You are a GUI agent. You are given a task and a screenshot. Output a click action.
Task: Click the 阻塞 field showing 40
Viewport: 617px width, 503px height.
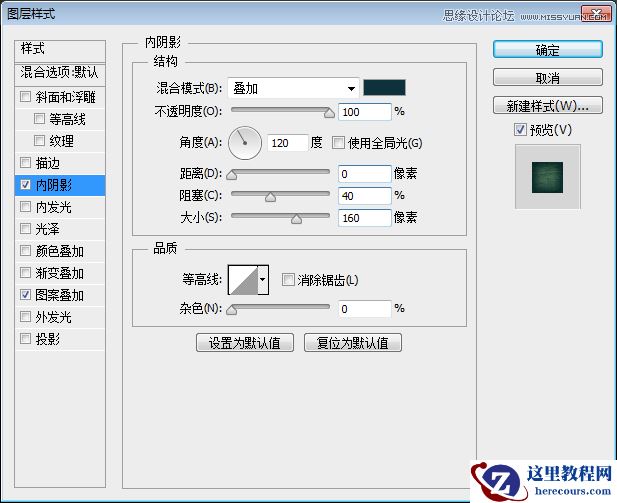tap(365, 196)
